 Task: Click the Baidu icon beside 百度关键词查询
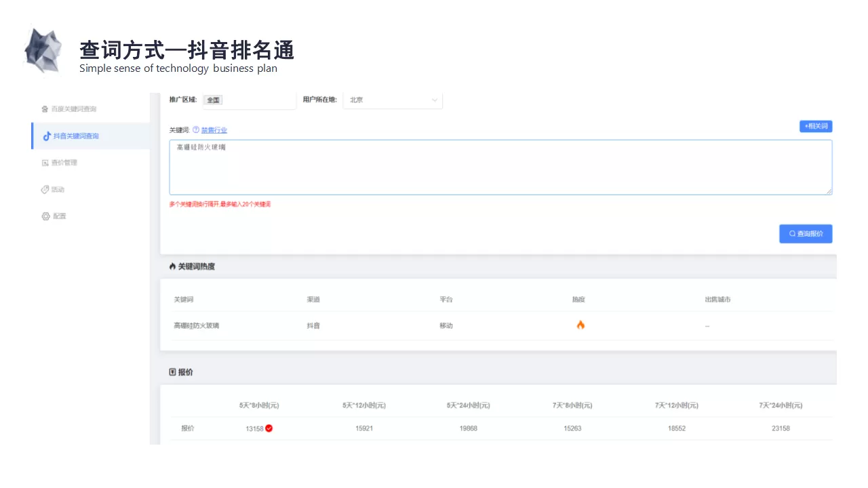coord(45,108)
